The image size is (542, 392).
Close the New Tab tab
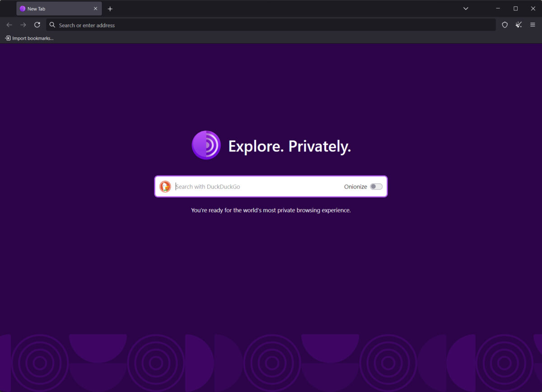tap(95, 8)
